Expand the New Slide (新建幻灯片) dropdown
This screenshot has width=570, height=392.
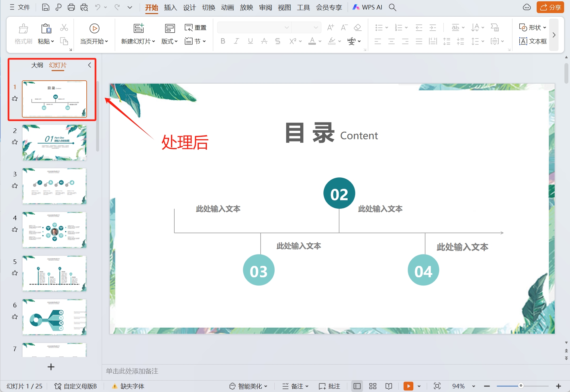[x=154, y=41]
